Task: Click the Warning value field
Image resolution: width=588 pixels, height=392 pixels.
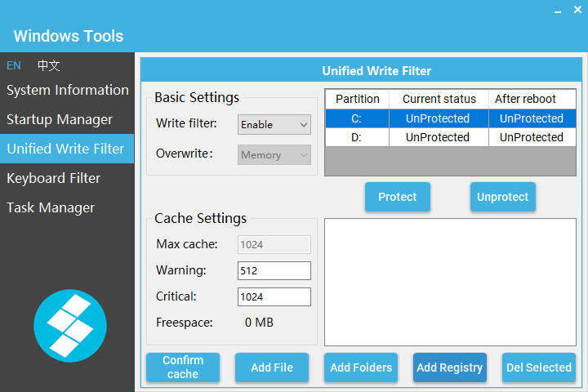Action: pyautogui.click(x=274, y=270)
